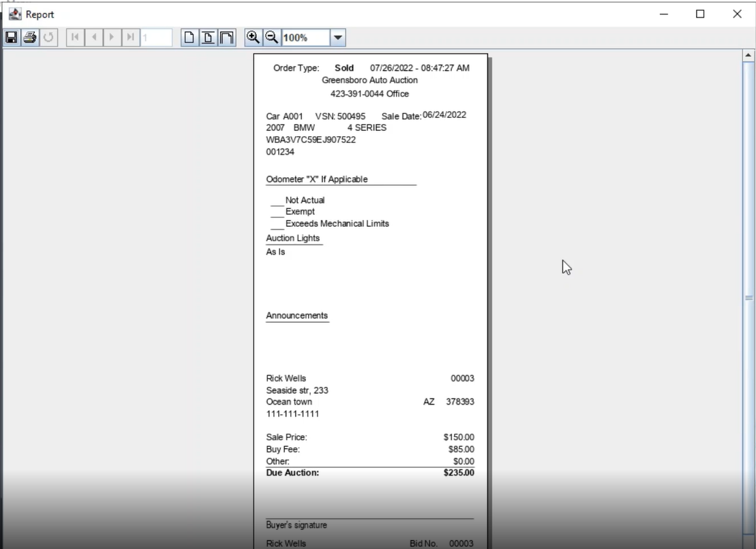This screenshot has height=549, width=756.
Task: Click the 100% zoom ratio field
Action: coord(305,38)
